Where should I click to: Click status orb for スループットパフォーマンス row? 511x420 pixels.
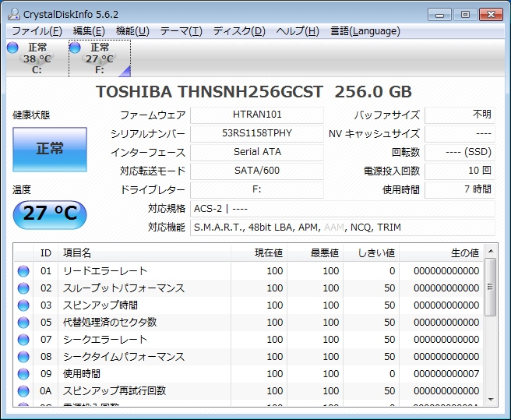(23, 288)
